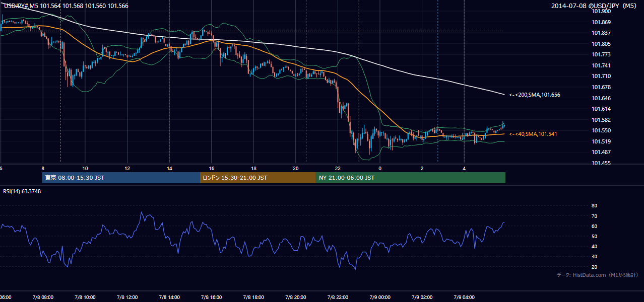Click the HistData.com data source credit
644x302 pixels.
[598, 275]
